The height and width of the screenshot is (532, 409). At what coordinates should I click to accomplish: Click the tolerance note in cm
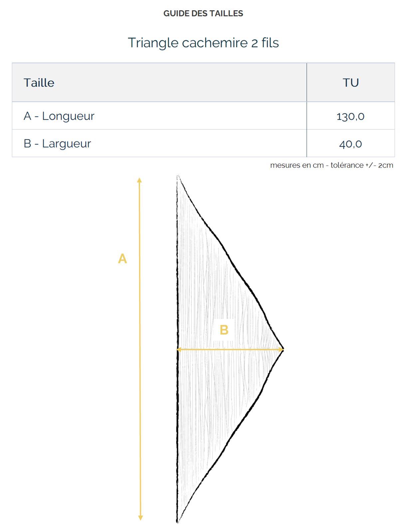click(331, 165)
